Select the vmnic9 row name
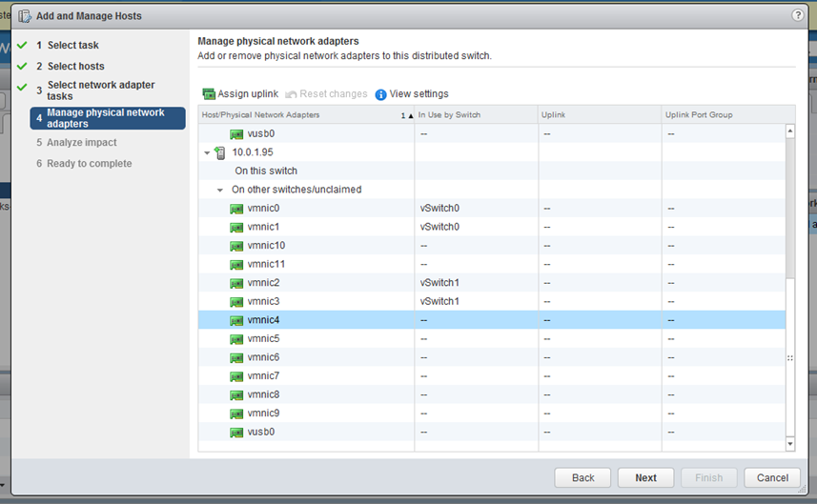The image size is (817, 504). pyautogui.click(x=263, y=413)
